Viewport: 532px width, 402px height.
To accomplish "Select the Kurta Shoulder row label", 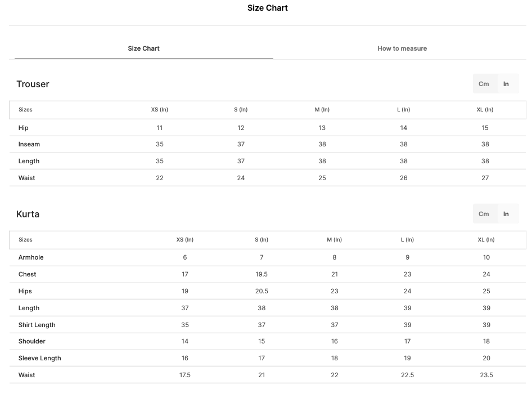I will (x=32, y=341).
